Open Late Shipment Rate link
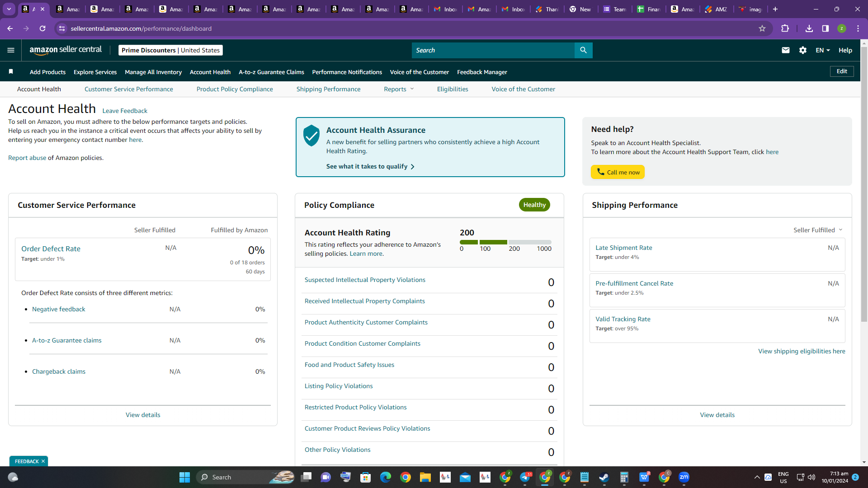 [x=624, y=248]
